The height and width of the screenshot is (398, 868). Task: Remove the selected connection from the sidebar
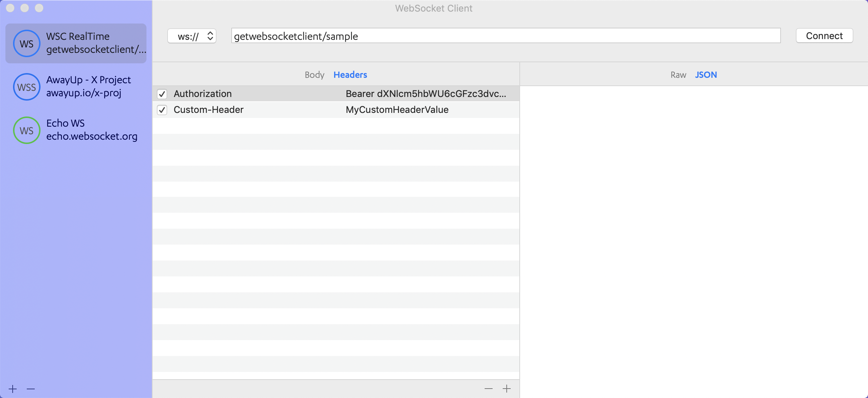tap(31, 388)
